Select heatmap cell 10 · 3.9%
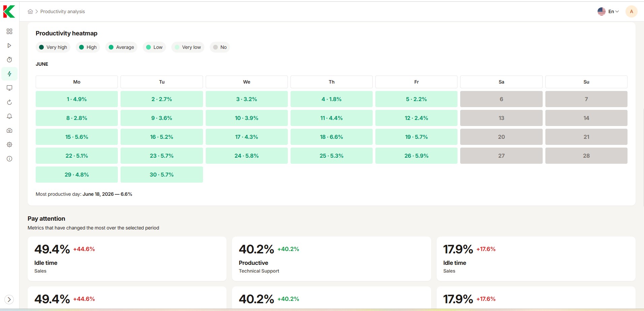The height and width of the screenshot is (311, 644). pos(247,118)
